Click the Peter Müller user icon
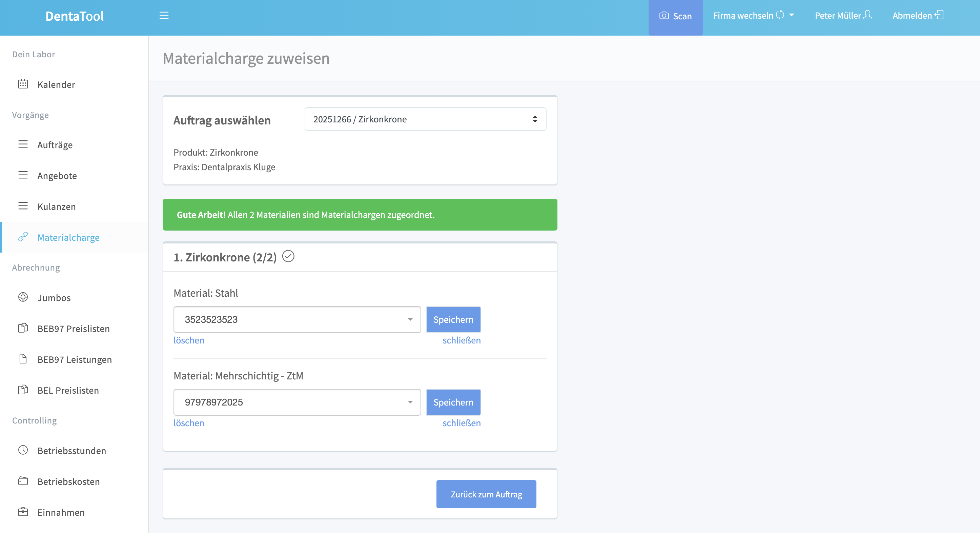 (x=868, y=15)
